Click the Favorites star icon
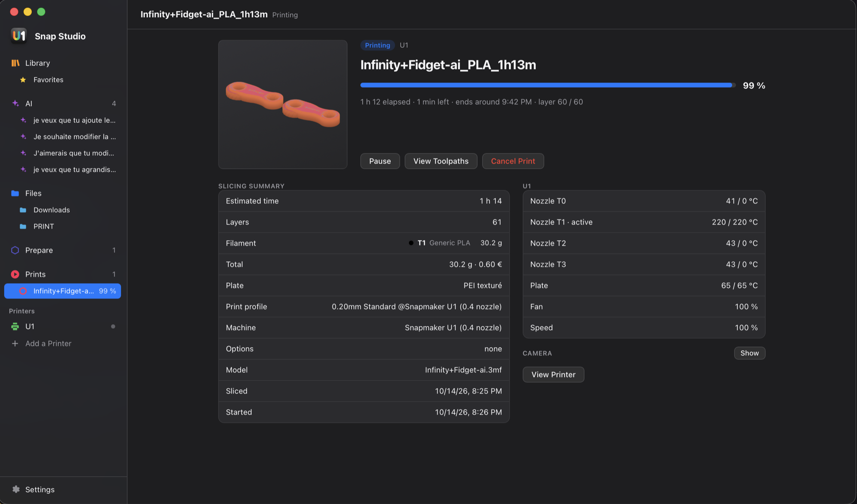 [23, 80]
